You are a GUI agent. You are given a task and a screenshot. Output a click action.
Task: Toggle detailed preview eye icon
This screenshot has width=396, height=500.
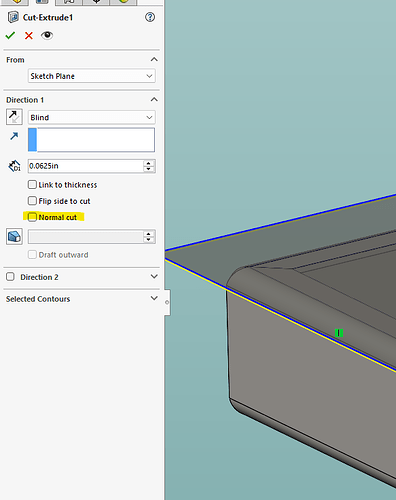pos(47,35)
